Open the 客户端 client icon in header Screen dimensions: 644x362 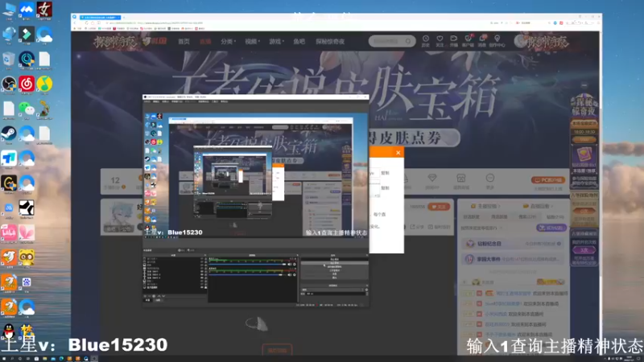(x=468, y=41)
